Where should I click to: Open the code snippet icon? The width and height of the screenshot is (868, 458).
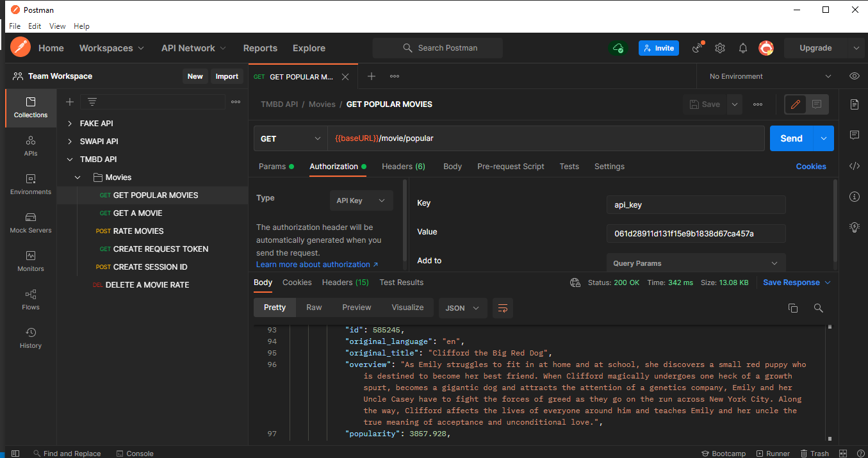855,166
